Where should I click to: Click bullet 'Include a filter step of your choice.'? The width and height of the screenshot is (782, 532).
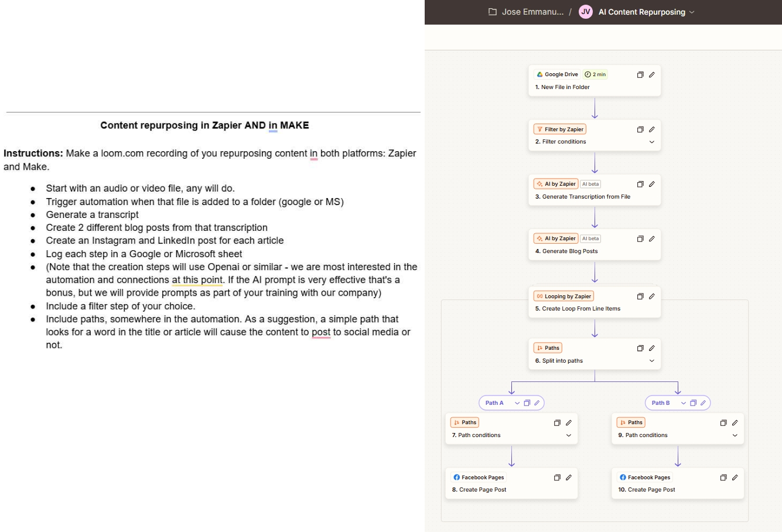(x=121, y=306)
